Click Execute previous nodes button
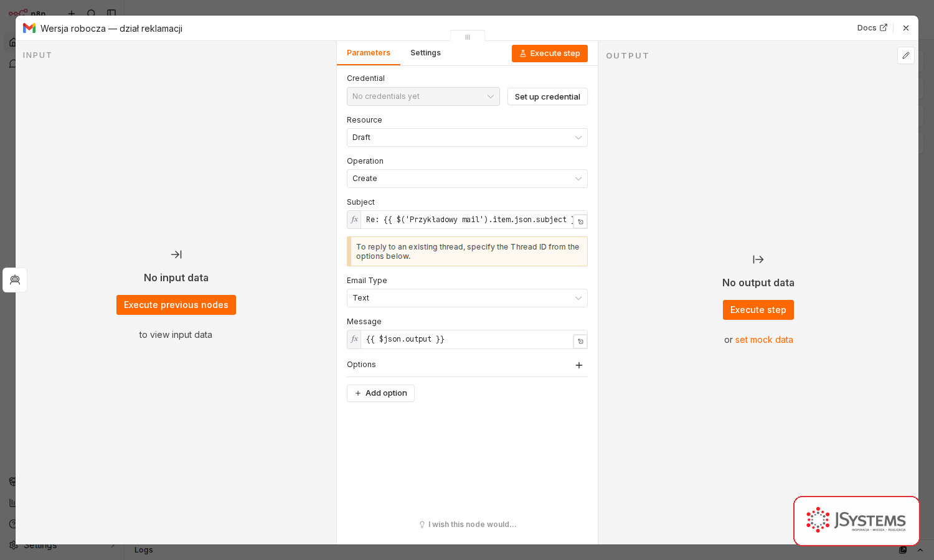The height and width of the screenshot is (560, 934). (176, 305)
